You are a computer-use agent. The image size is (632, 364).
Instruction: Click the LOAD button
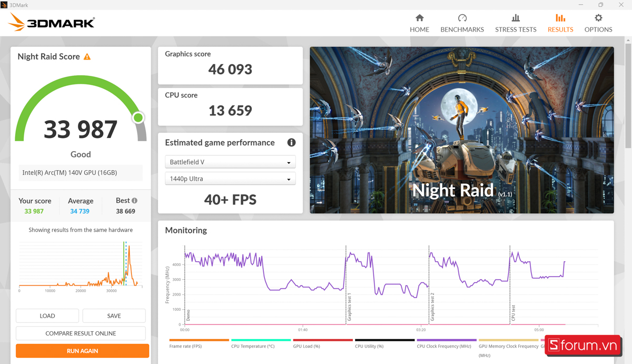tap(47, 316)
